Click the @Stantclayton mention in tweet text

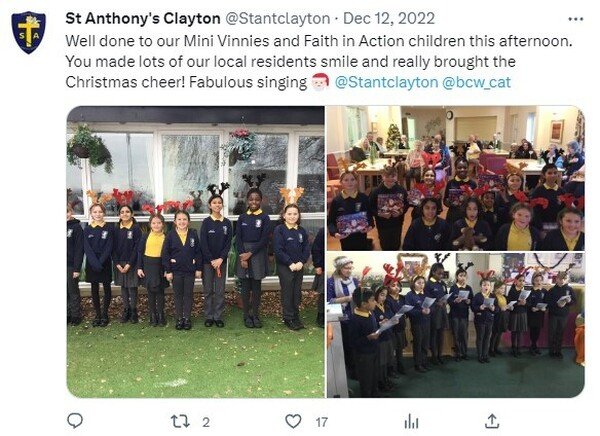(386, 82)
